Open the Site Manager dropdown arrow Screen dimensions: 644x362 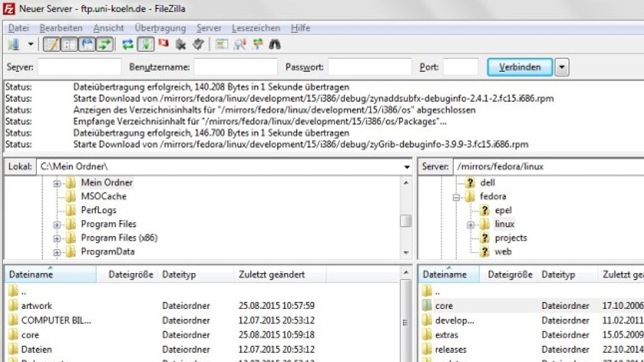pyautogui.click(x=30, y=45)
